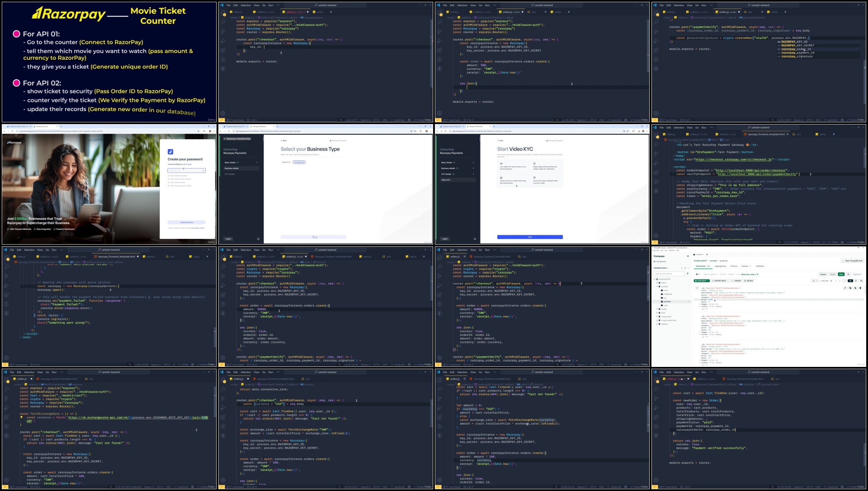868x491 pixels.
Task: Select Registered business type option
Action: pos(286,162)
